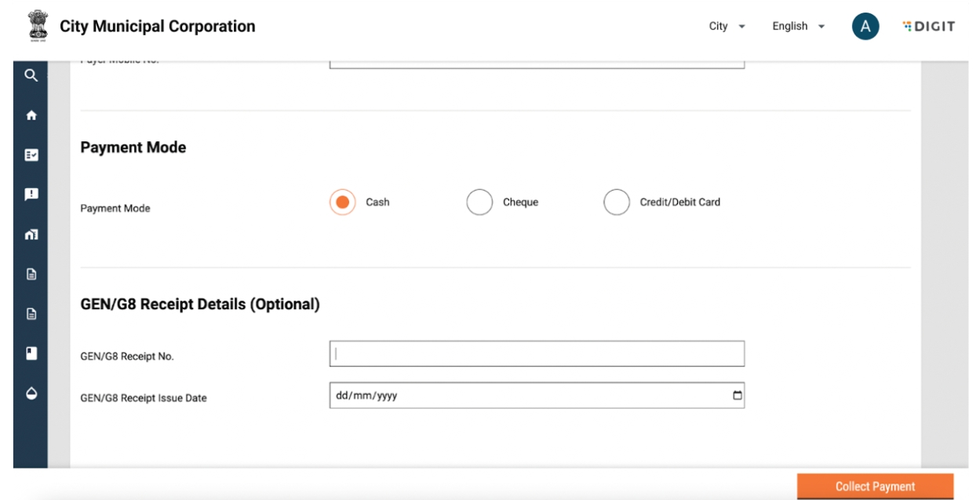Click the DIGIT logo in header
Screen dimensions: 980x500
[x=927, y=27]
